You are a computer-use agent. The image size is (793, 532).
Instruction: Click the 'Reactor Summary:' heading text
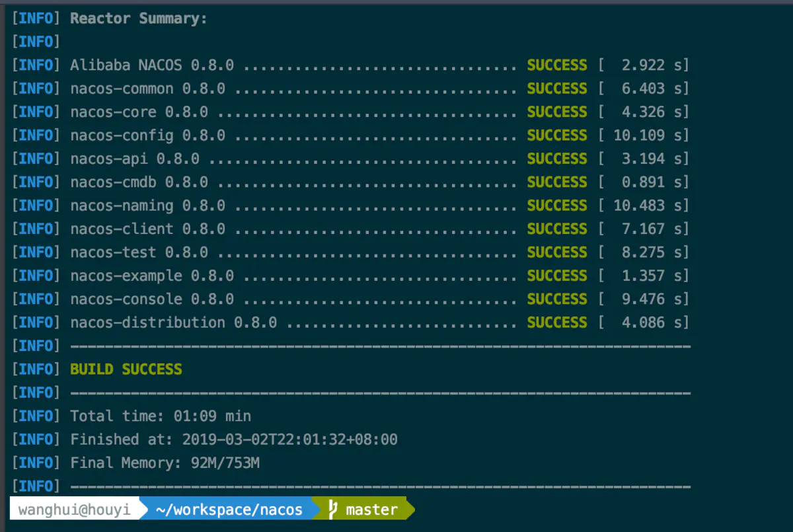(x=139, y=19)
